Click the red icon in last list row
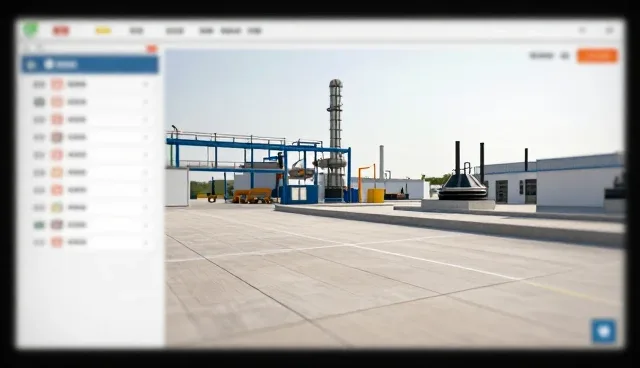 pyautogui.click(x=57, y=242)
